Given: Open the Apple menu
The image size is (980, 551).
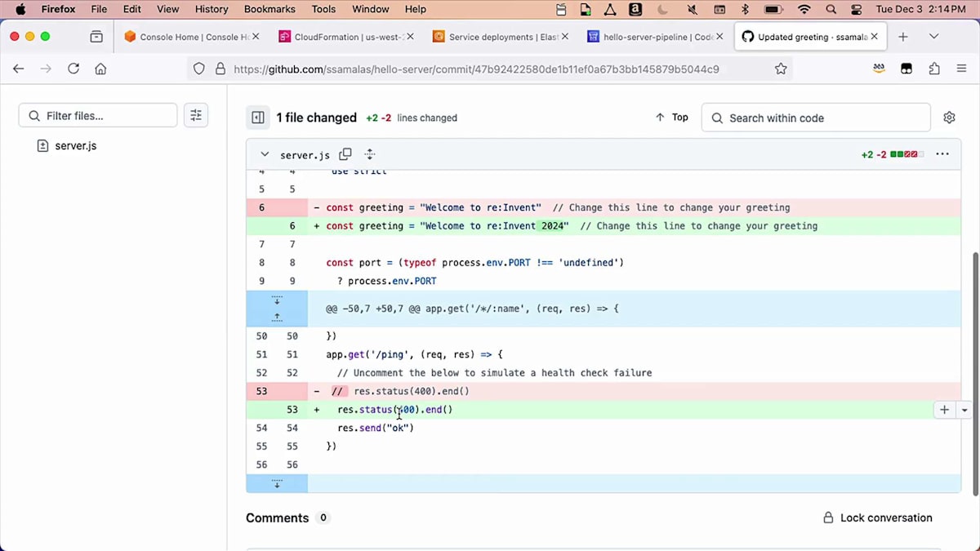Looking at the screenshot, I should pos(20,9).
